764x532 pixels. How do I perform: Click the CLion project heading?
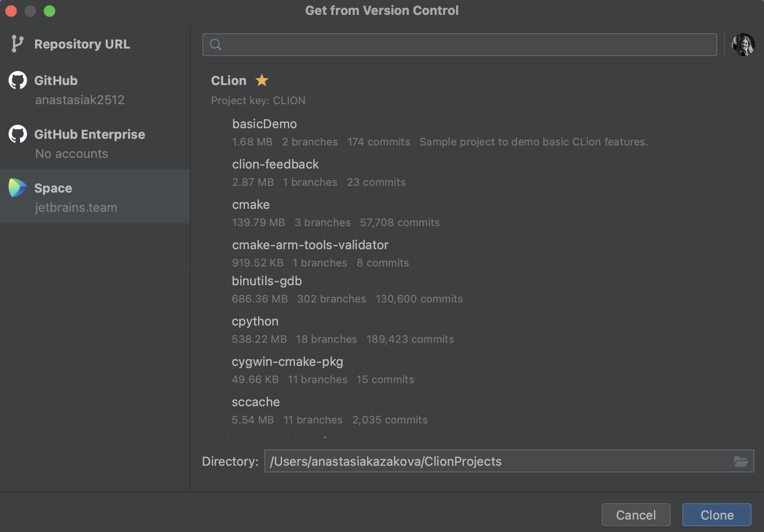pyautogui.click(x=229, y=81)
